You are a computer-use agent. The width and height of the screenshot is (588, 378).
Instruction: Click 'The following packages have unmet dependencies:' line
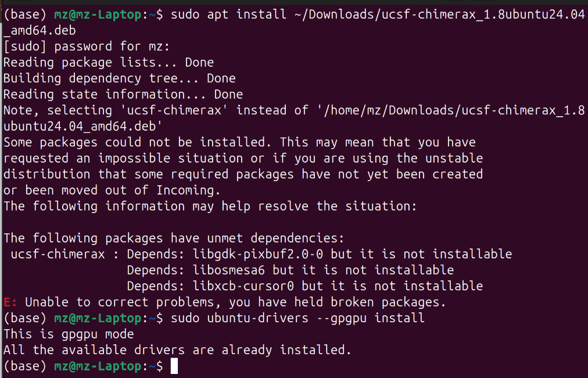174,238
